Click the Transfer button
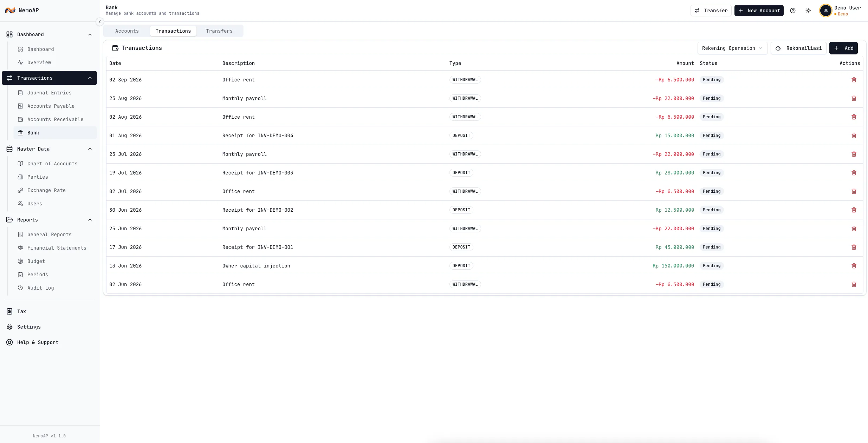Image resolution: width=868 pixels, height=443 pixels. (711, 11)
